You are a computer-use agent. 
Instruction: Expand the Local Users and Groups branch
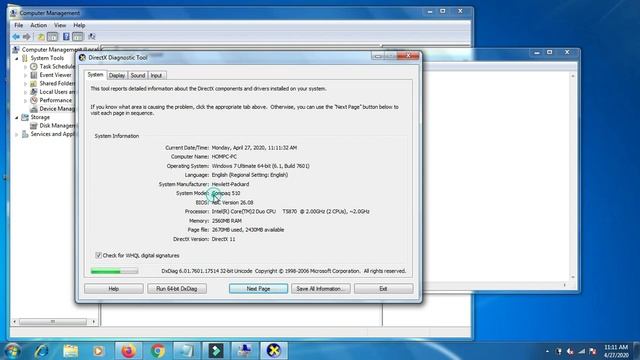click(x=25, y=92)
